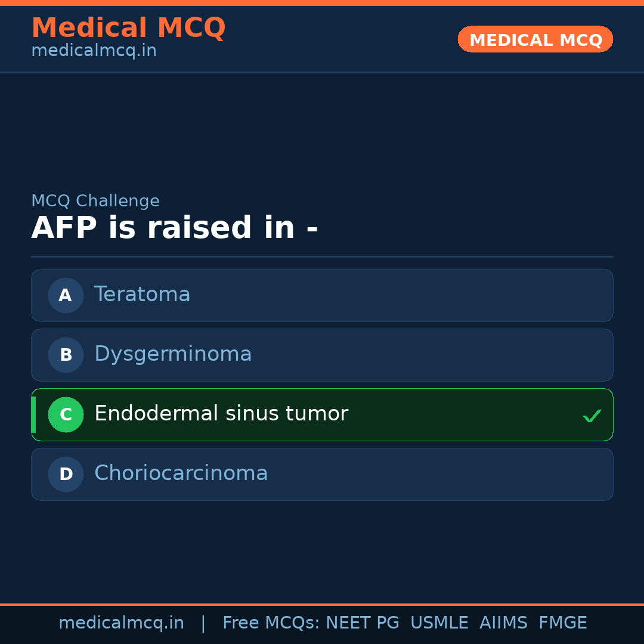Click the green checkmark on option C
This screenshot has width=644, height=644.
(x=592, y=416)
